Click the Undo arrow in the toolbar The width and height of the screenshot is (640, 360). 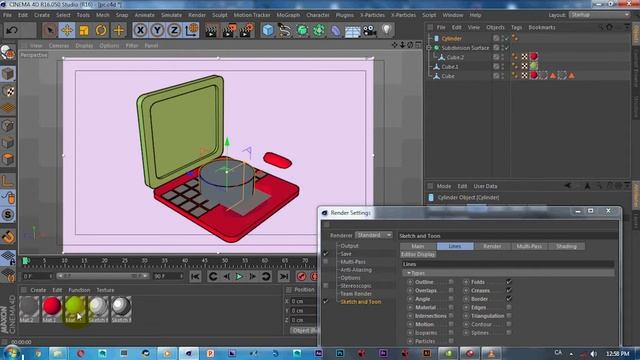click(x=12, y=30)
